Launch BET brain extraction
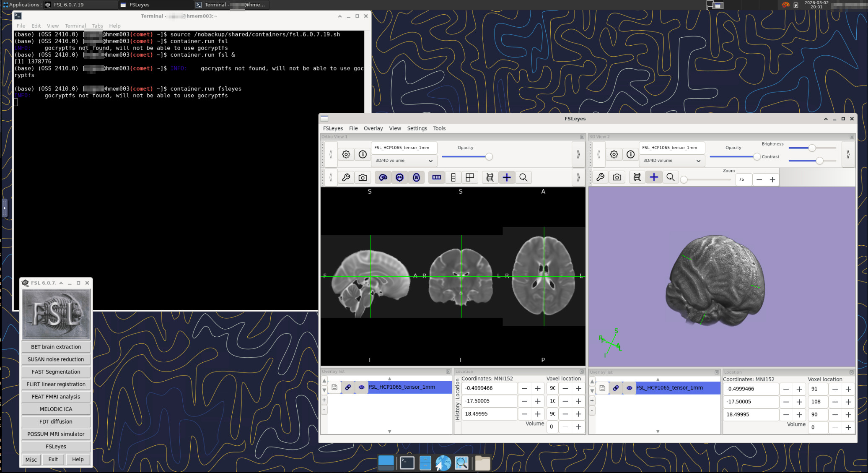This screenshot has height=473, width=868. (x=56, y=347)
